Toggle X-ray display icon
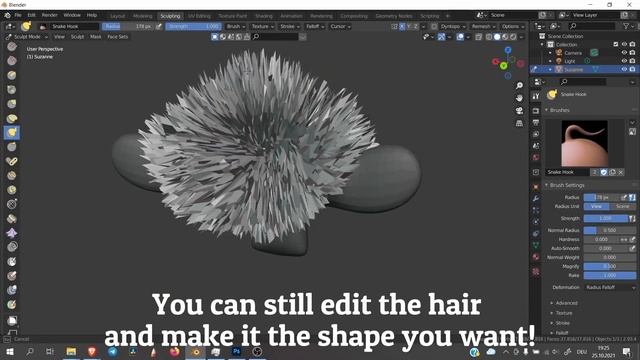The width and height of the screenshot is (640, 360). 478,37
